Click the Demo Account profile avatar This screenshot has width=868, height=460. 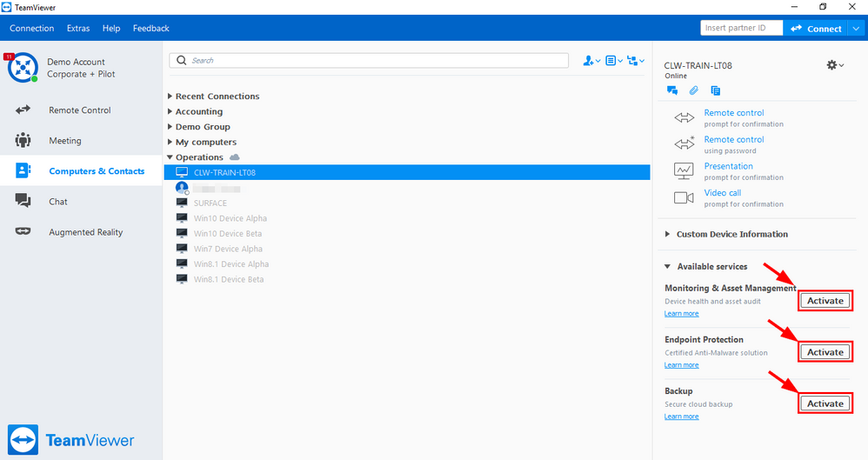[x=23, y=68]
